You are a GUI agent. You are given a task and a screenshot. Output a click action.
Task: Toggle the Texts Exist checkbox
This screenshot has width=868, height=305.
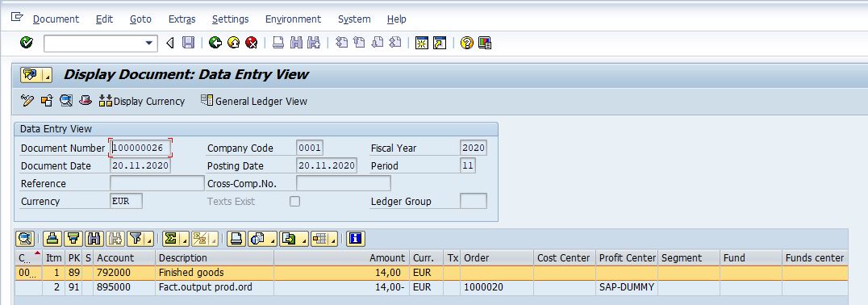pos(295,202)
